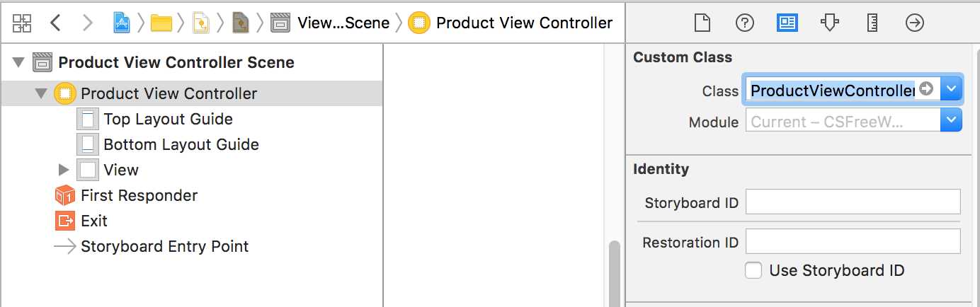Go back in jump bar history

coord(55,23)
